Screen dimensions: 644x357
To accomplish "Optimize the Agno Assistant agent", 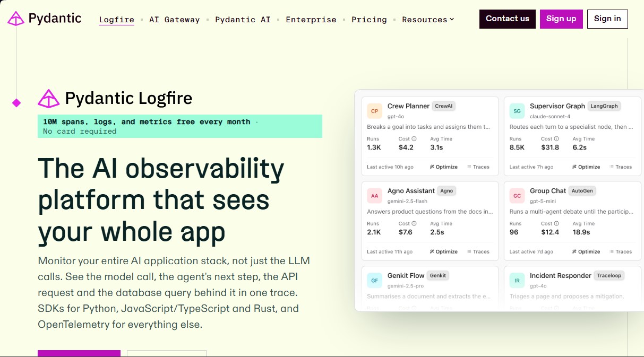I will tap(444, 252).
